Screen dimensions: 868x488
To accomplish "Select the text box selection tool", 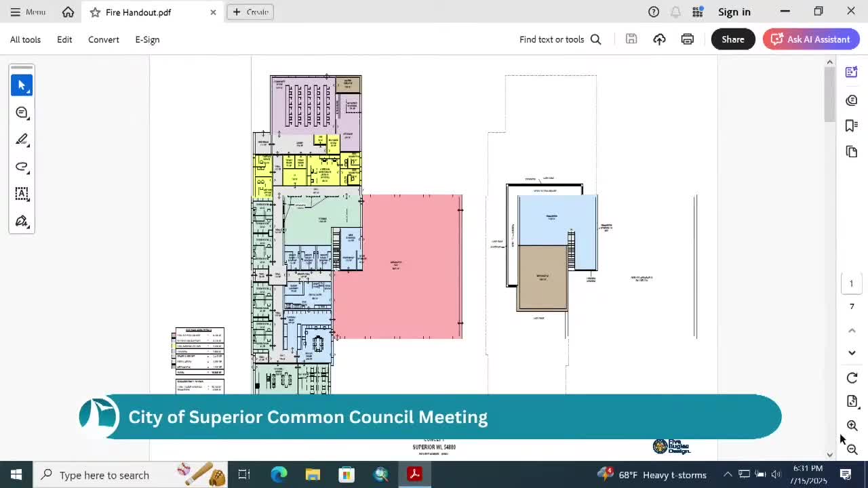I will pos(22,194).
